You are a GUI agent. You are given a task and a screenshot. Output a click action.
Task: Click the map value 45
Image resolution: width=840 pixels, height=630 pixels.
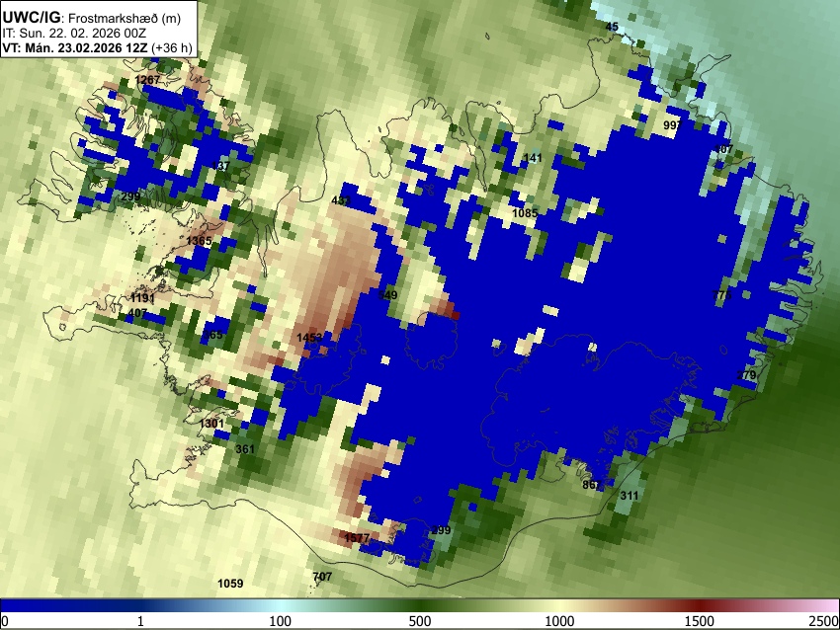612,27
